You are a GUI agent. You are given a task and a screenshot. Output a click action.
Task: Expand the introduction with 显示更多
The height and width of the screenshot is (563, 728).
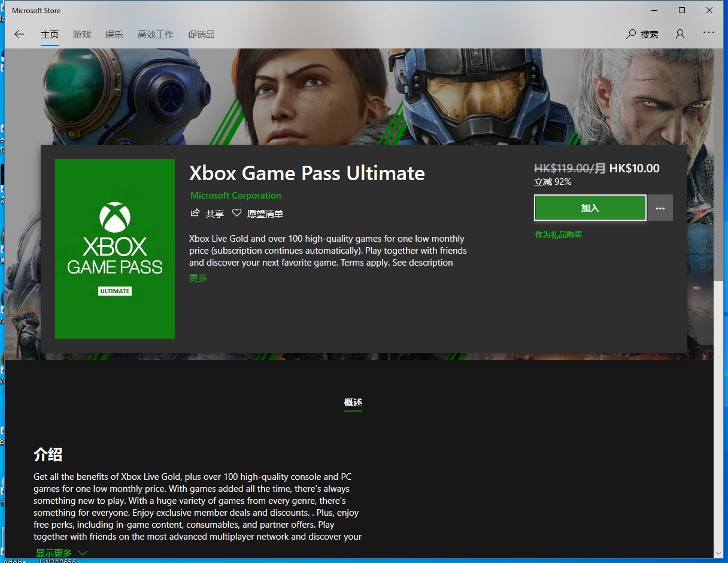61,553
